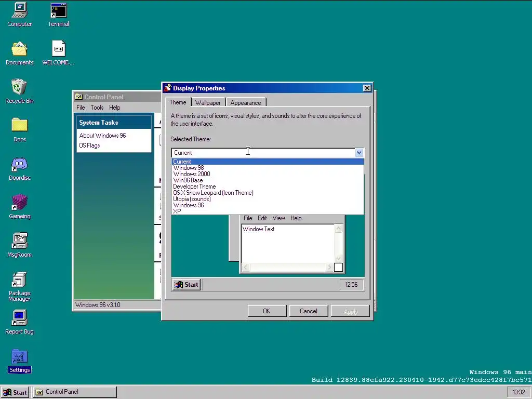Switch to the Appearance tab
This screenshot has width=532, height=399.
(246, 103)
